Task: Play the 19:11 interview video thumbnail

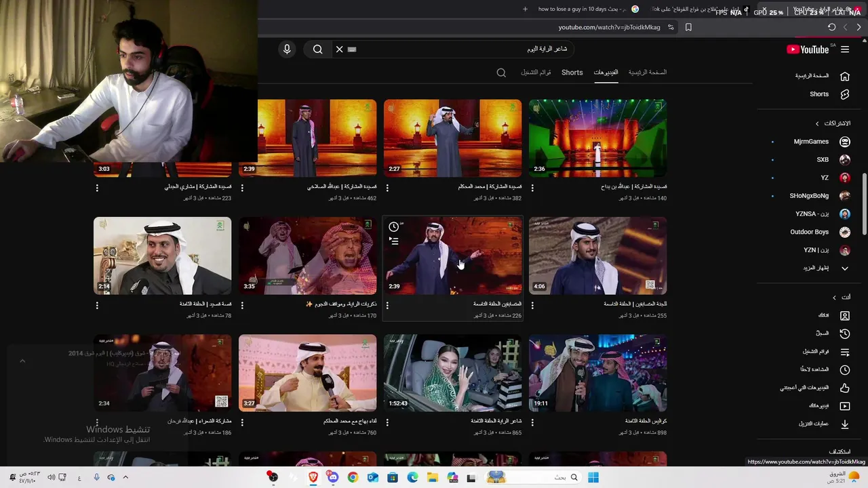Action: click(597, 373)
